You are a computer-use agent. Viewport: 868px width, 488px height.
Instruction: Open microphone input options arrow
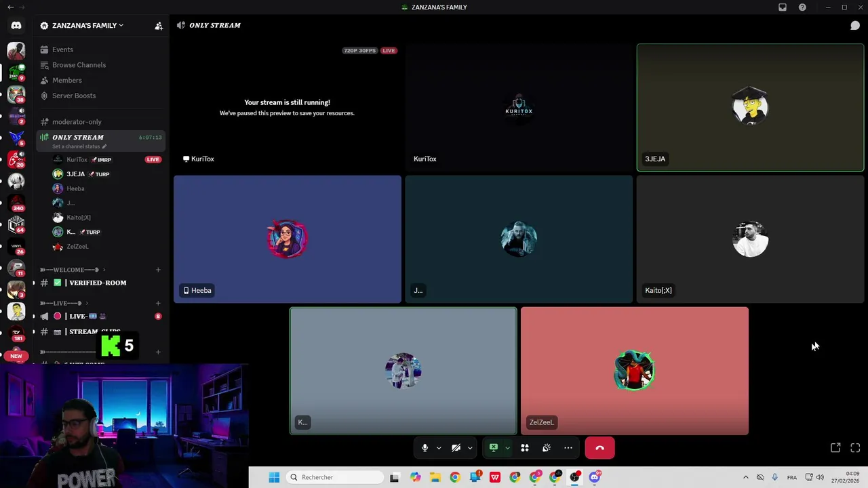(439, 448)
